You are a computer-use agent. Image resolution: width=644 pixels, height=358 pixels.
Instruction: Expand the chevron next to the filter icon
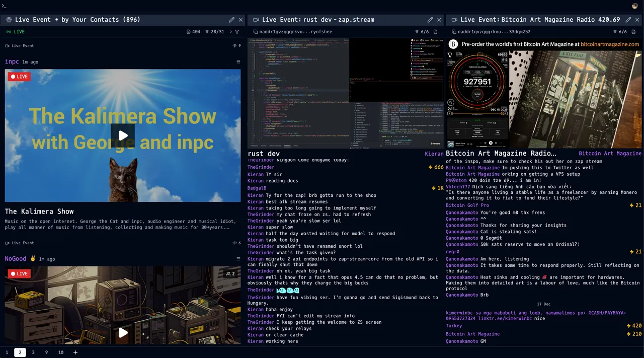click(230, 32)
